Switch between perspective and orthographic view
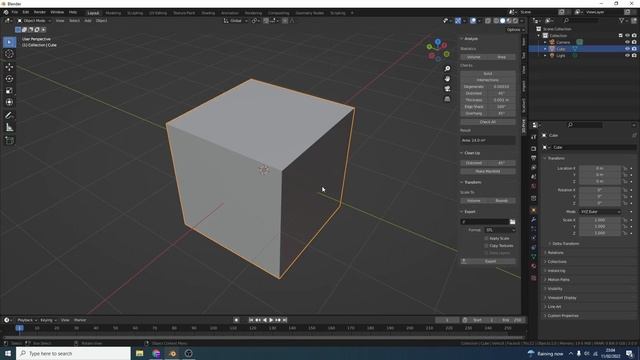The height and width of the screenshot is (360, 640). pos(447,99)
